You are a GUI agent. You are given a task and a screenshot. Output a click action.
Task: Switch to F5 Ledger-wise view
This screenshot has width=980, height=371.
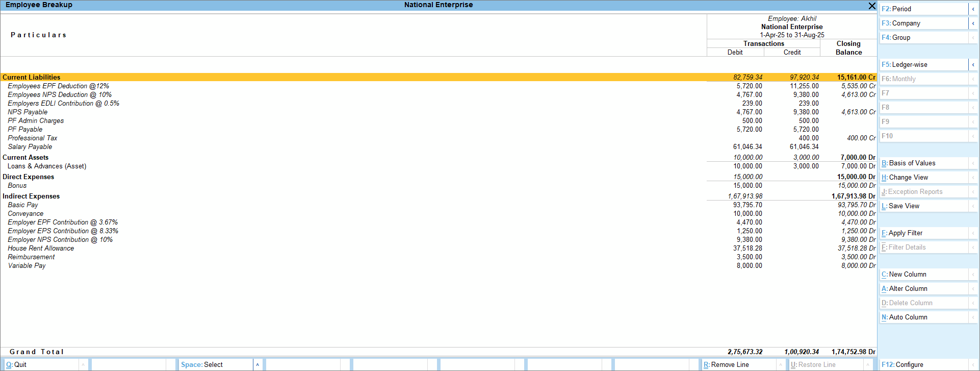tap(923, 65)
